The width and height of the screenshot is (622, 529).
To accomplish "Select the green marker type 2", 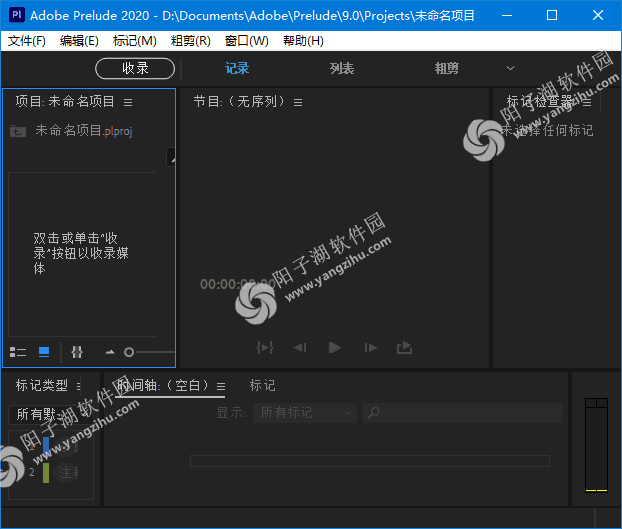I will [x=46, y=473].
